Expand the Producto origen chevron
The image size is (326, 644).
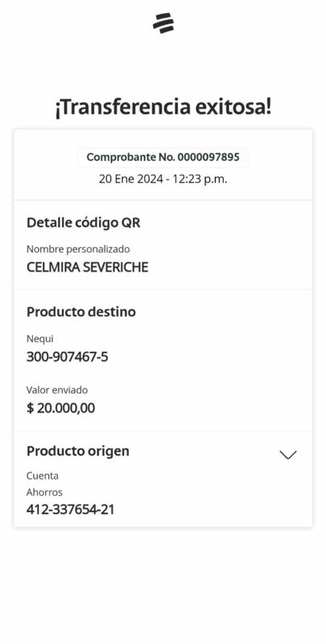[288, 455]
